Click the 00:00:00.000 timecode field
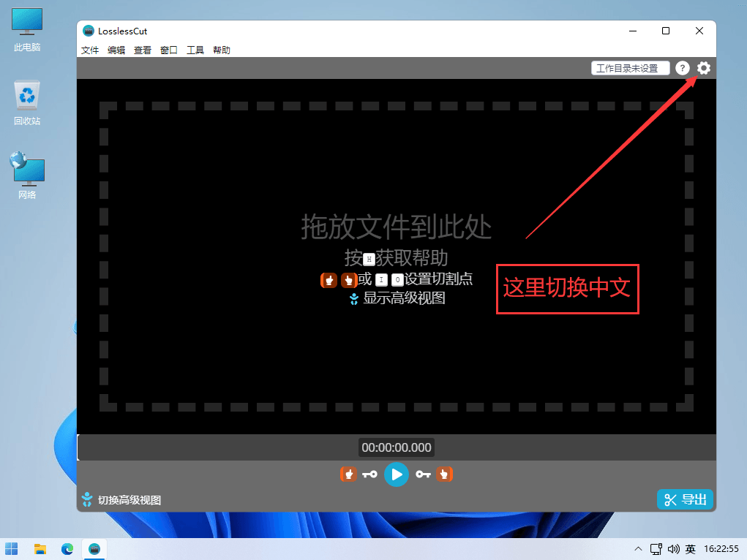Image resolution: width=747 pixels, height=560 pixels. coord(397,447)
